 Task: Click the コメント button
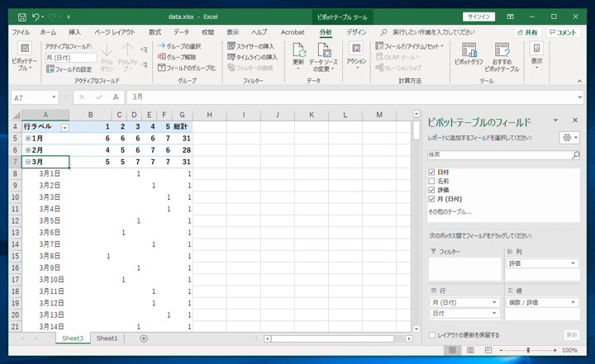pyautogui.click(x=563, y=32)
